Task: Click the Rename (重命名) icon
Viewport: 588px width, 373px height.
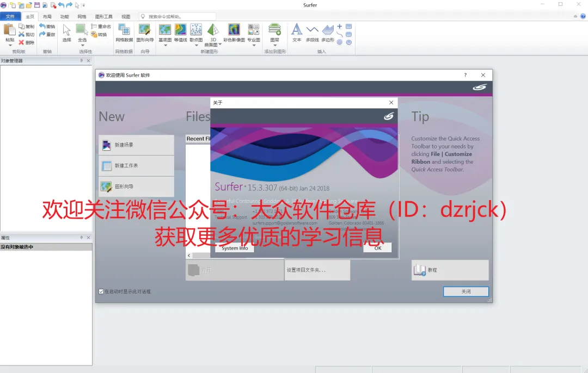Action: point(94,26)
